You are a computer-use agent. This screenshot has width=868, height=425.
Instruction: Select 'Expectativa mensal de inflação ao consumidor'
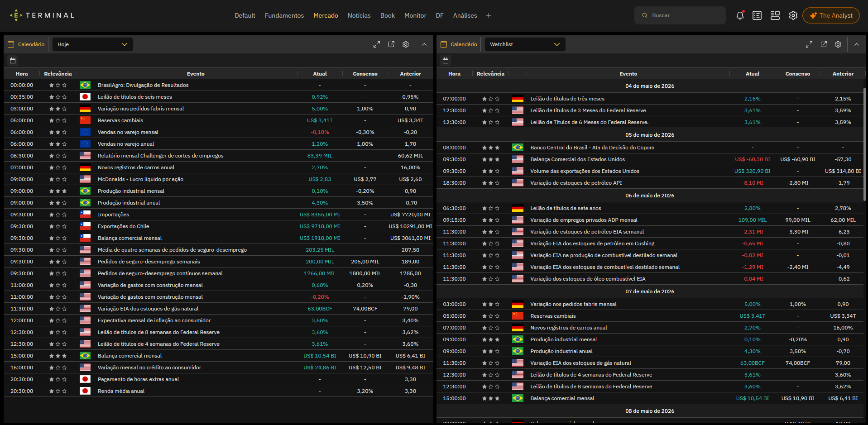(154, 320)
